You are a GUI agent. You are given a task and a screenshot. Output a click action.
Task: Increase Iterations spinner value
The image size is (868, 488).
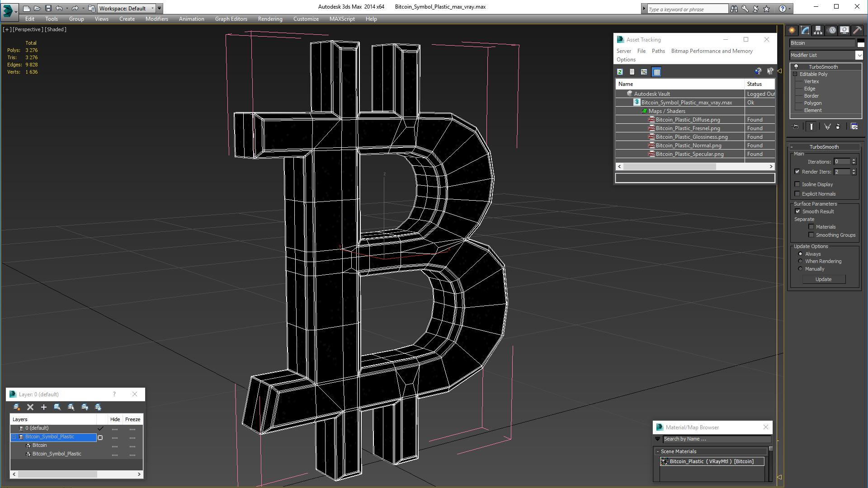click(854, 160)
